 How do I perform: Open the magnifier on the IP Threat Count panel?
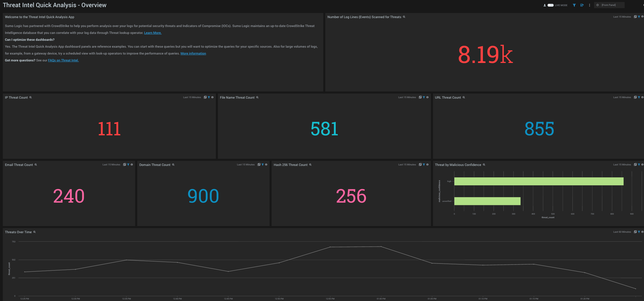click(30, 97)
